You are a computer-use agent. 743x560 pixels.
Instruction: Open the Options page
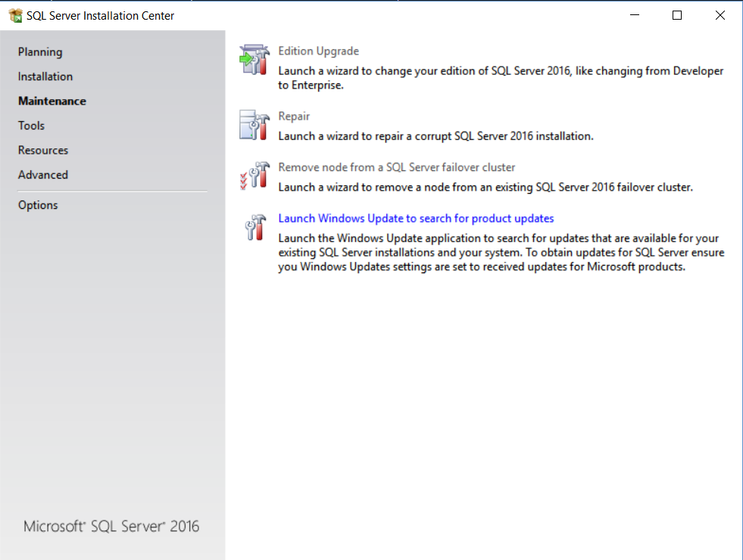tap(38, 205)
